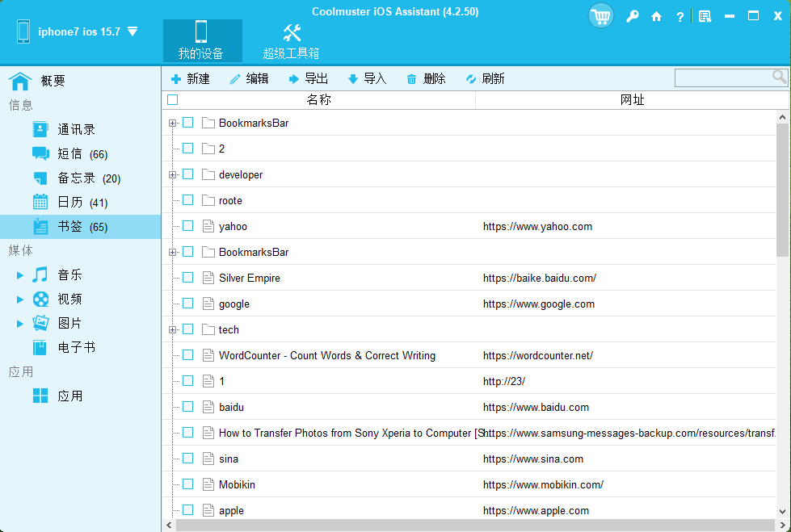Check the developer folder checkbox
The width and height of the screenshot is (791, 532).
point(187,174)
